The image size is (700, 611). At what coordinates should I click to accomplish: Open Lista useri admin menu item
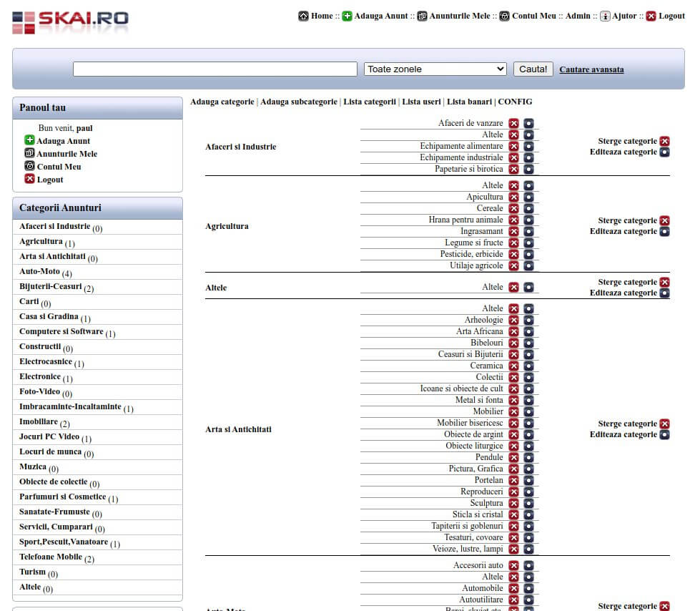pos(421,102)
